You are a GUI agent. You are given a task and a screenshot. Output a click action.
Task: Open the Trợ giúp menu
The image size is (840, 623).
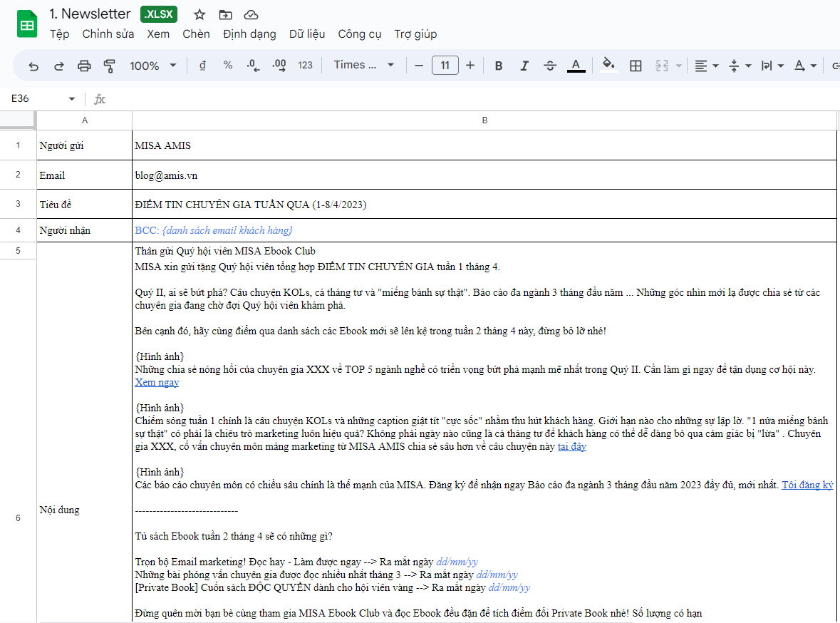415,34
